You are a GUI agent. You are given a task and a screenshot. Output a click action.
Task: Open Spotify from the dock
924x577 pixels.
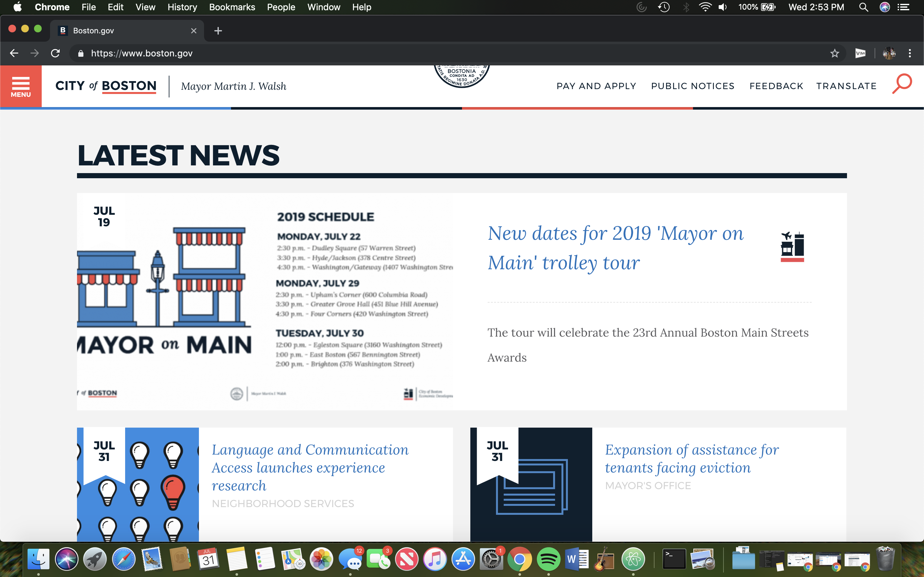(548, 559)
